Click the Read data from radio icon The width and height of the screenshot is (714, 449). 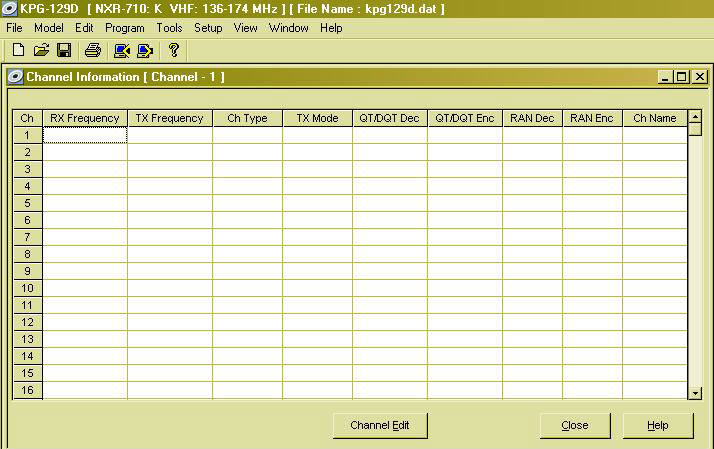[x=122, y=50]
